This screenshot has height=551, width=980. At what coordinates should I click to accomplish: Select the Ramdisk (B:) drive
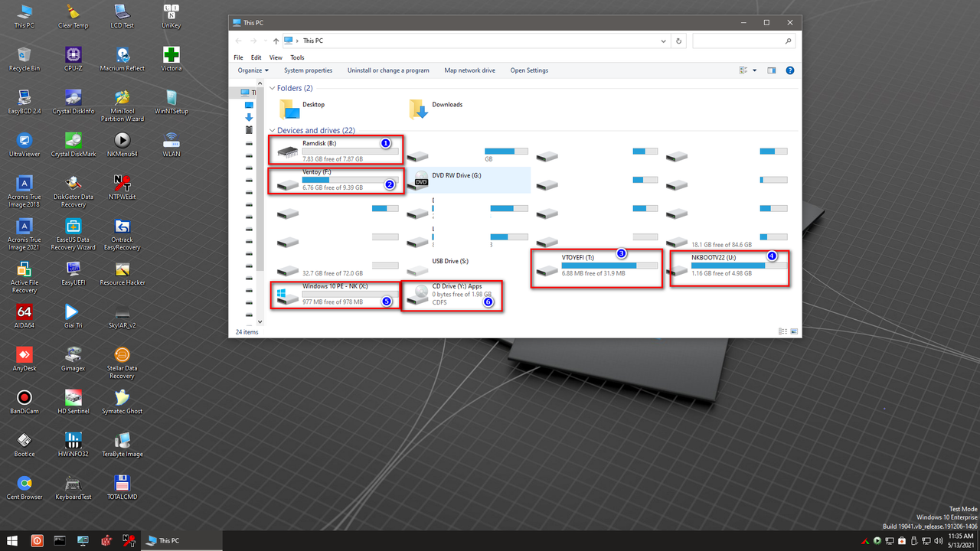(x=336, y=151)
